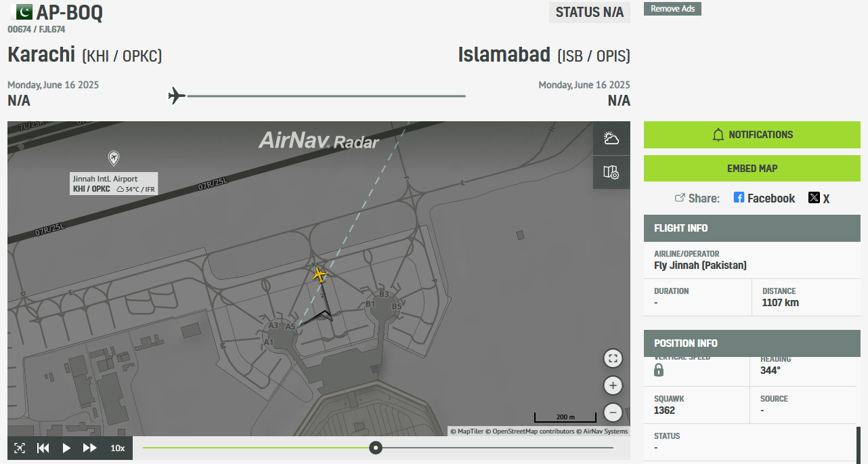Image resolution: width=868 pixels, height=464 pixels.
Task: Switch the map to fullscreen view
Action: (x=613, y=358)
